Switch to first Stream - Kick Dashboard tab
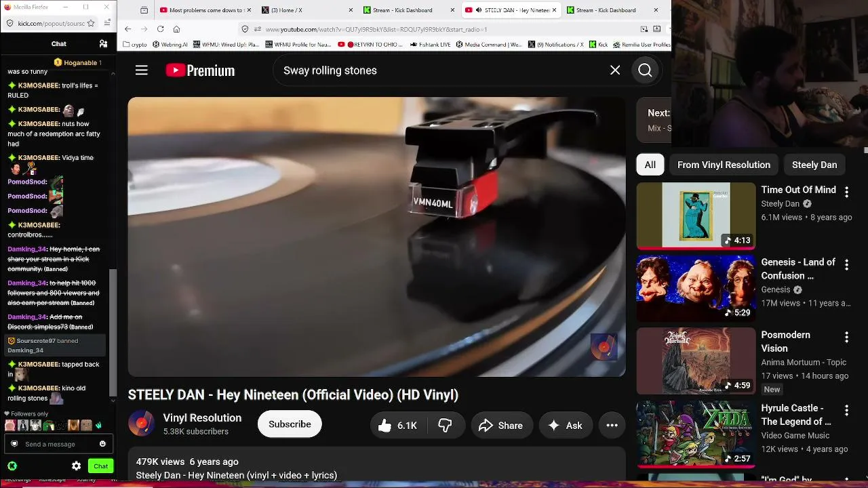 click(409, 10)
